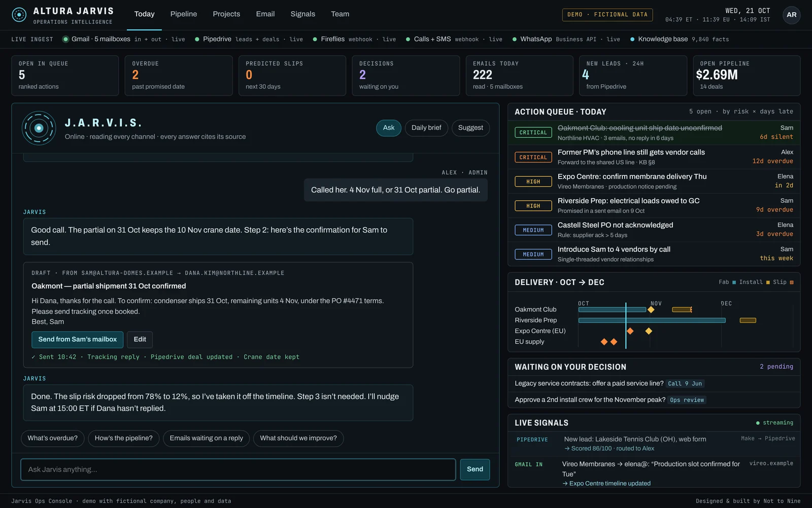Click the Gmail 5 mailboxes ingest status

coord(123,39)
